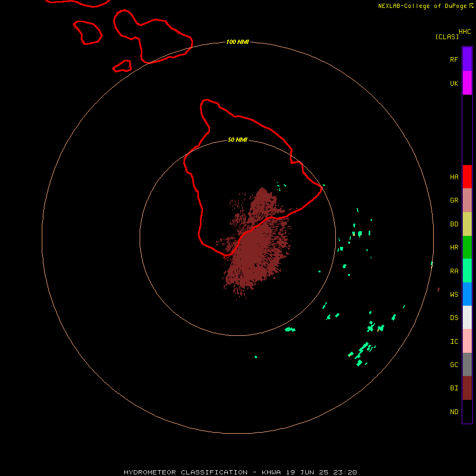Viewport: 476px width, 476px height.
Task: Click the GC legend label
Action: (454, 365)
